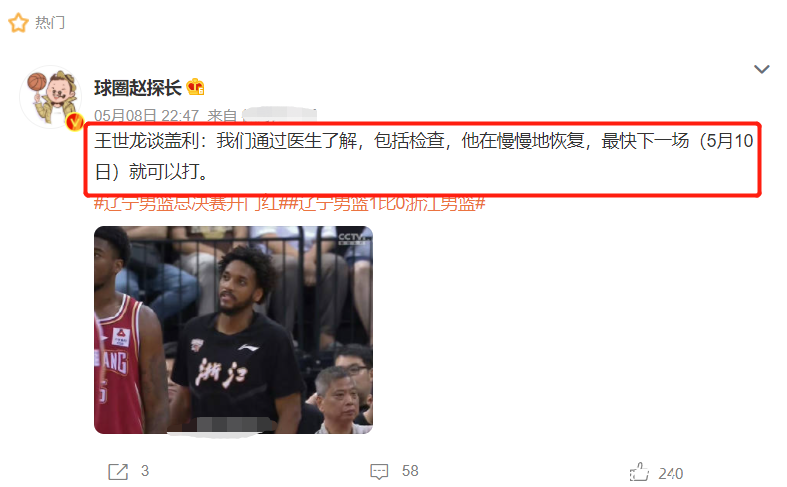Click the 热门 label text

[50, 23]
